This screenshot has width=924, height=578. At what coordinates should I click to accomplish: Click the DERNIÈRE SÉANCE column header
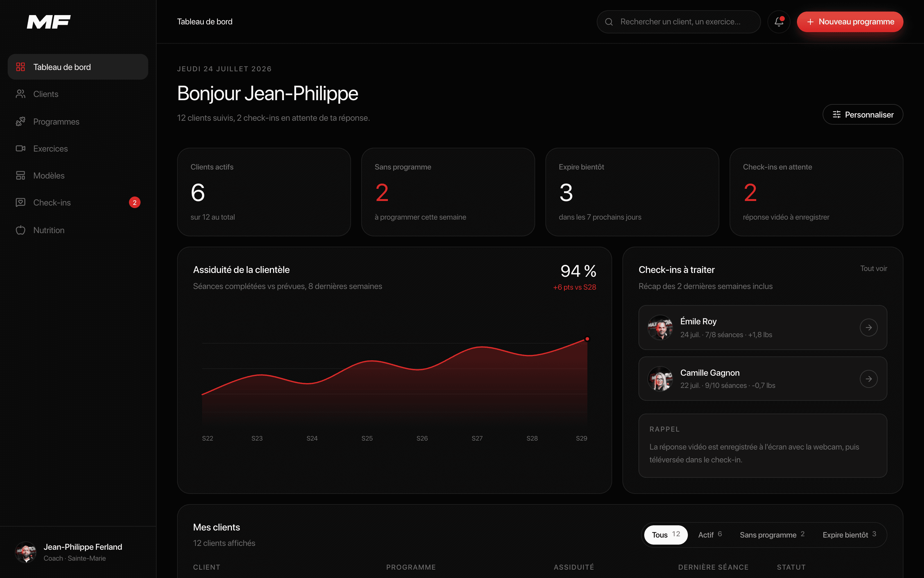[x=713, y=567]
